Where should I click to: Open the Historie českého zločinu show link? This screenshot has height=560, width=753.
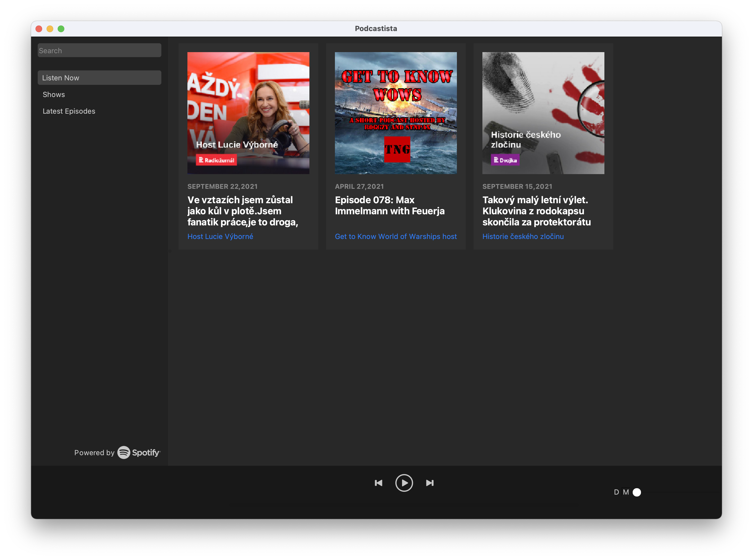click(523, 236)
